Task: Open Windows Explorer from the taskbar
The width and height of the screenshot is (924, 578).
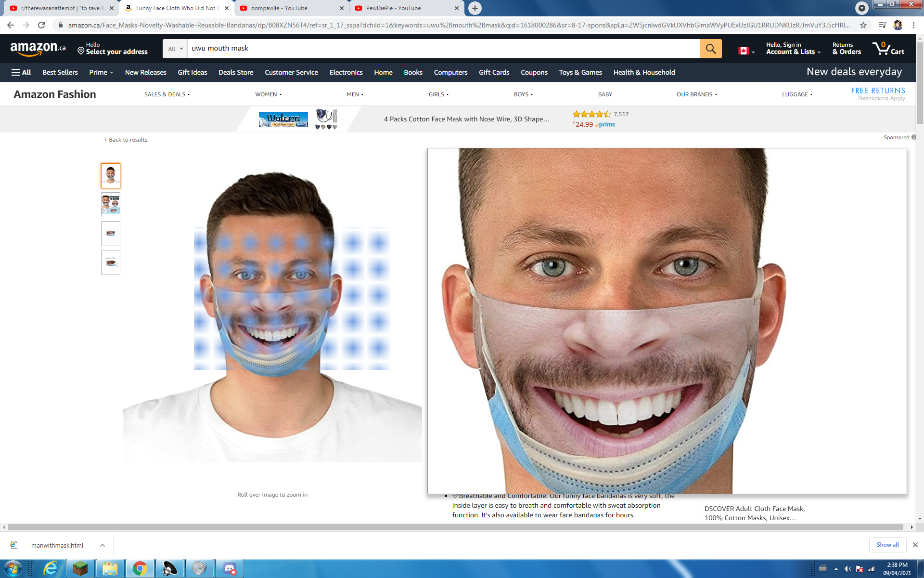Action: 110,568
